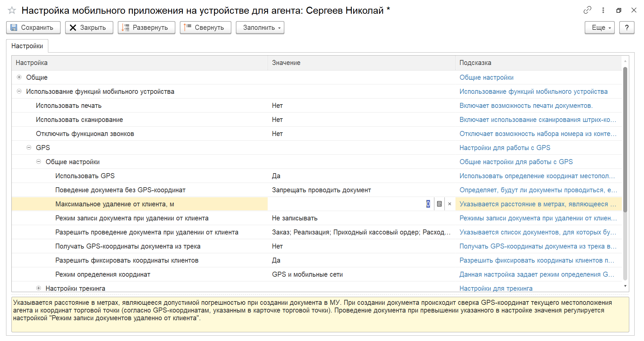Close the window with X icon
This screenshot has height=341, width=644.
pyautogui.click(x=634, y=10)
